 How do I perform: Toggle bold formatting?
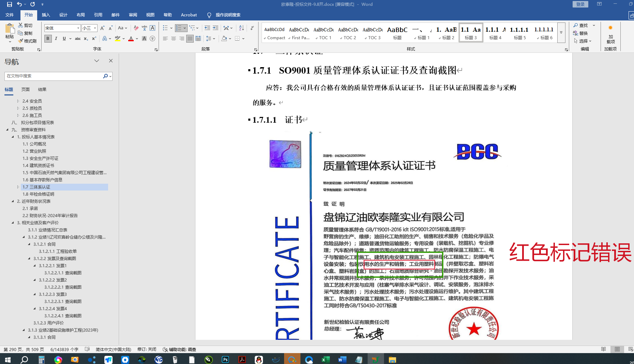(48, 39)
